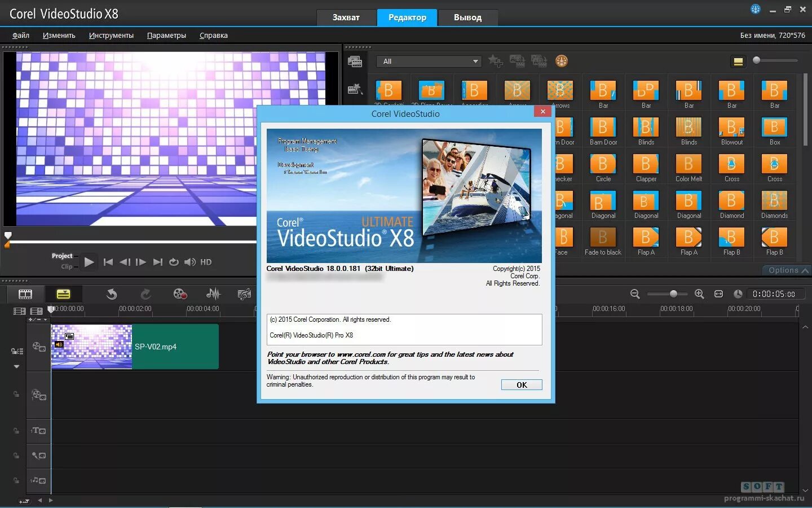The width and height of the screenshot is (812, 508).
Task: Open the Файл menu
Action: click(21, 35)
